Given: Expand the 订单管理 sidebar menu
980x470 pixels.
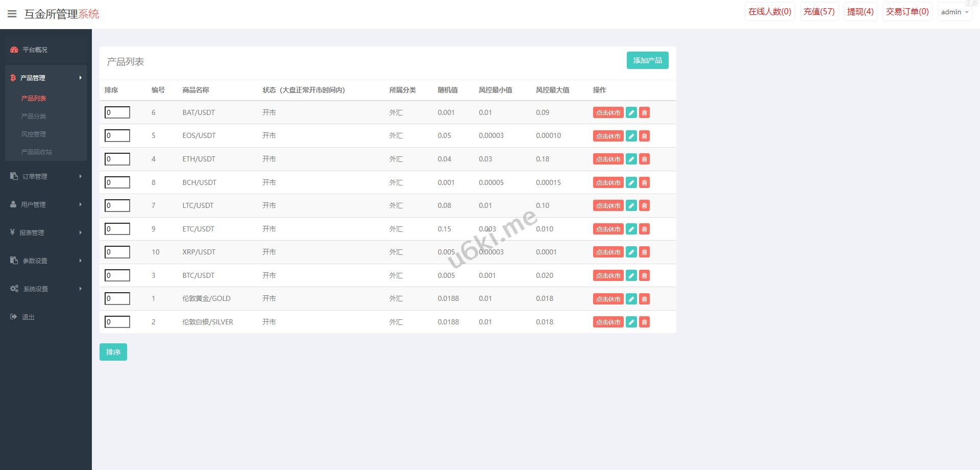Looking at the screenshot, I should [x=46, y=176].
